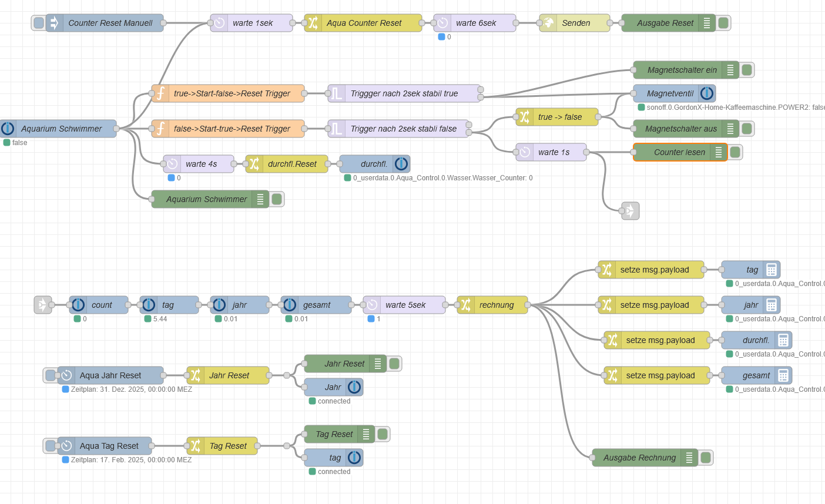Toggle the Tag Reset debug button
Image resolution: width=825 pixels, height=504 pixels.
pyautogui.click(x=383, y=434)
